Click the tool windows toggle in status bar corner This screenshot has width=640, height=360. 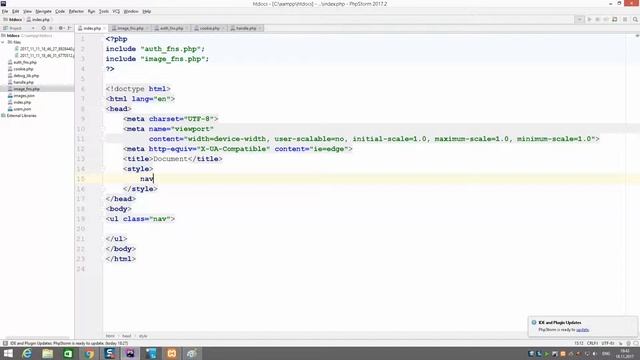5,343
